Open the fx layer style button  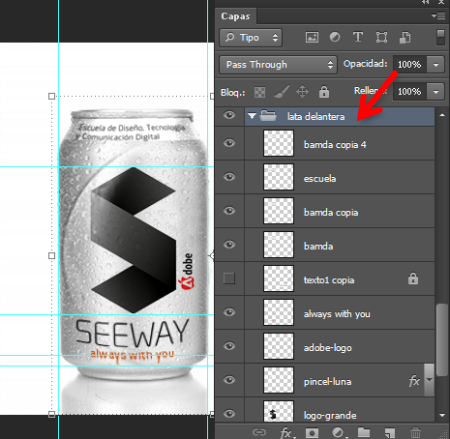287,433
